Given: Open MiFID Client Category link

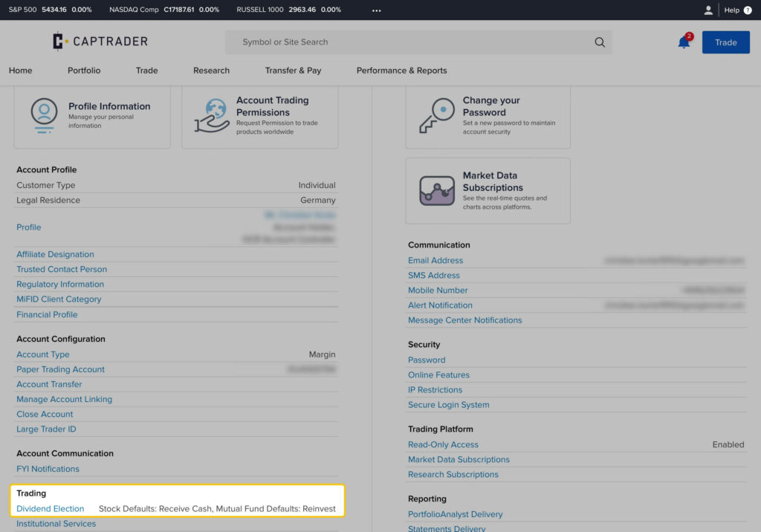Looking at the screenshot, I should (59, 299).
